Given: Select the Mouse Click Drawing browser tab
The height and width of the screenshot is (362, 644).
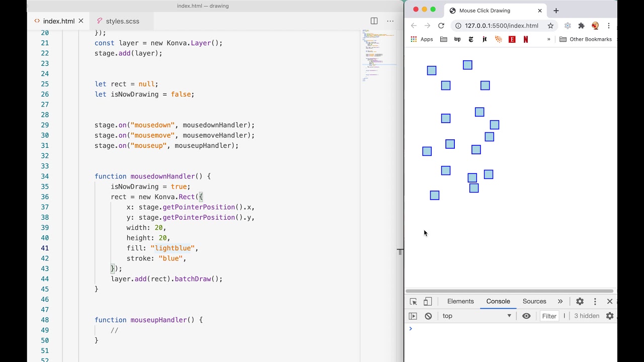Looking at the screenshot, I should click(496, 11).
